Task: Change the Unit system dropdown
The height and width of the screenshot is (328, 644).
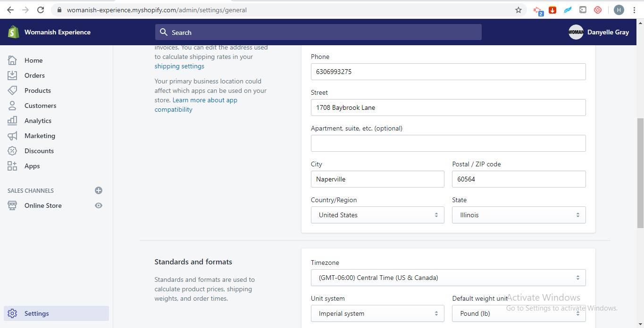Action: click(377, 313)
